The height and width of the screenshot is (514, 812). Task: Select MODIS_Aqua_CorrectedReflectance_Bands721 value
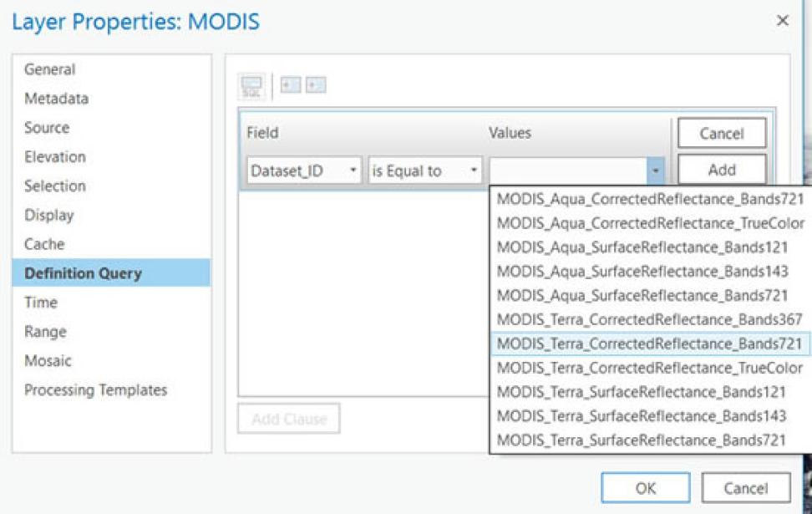click(x=651, y=199)
